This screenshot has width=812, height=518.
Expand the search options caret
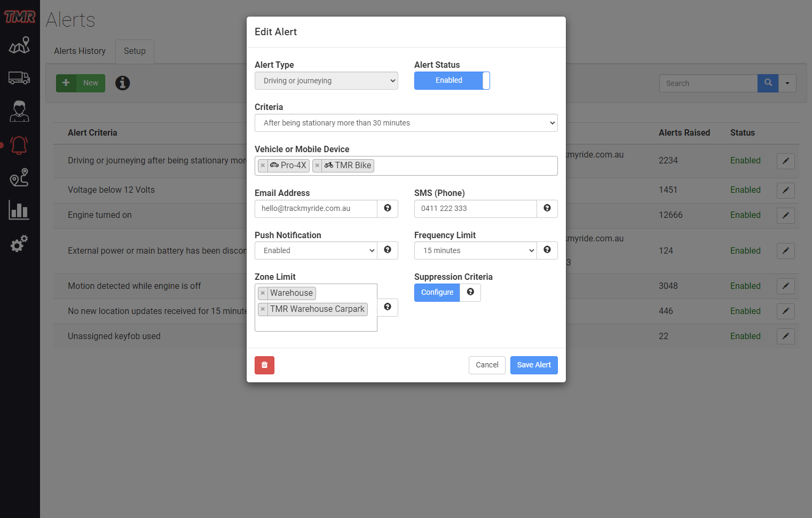[787, 83]
